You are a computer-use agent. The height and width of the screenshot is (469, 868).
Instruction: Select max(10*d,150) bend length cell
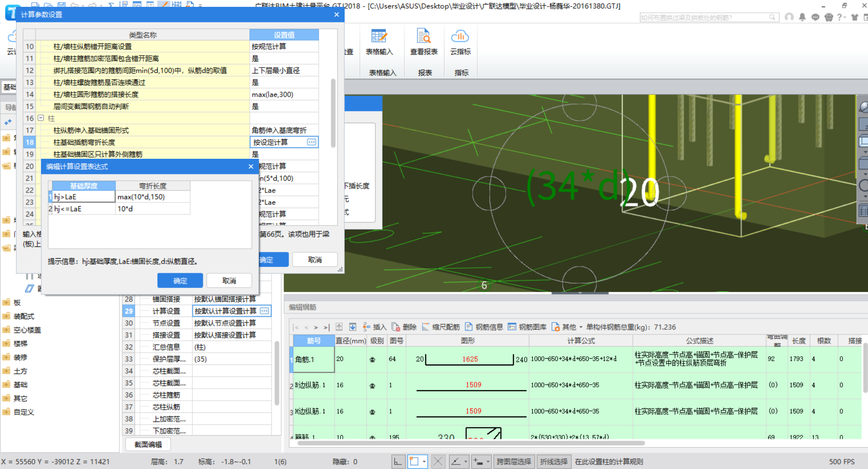[x=153, y=197]
